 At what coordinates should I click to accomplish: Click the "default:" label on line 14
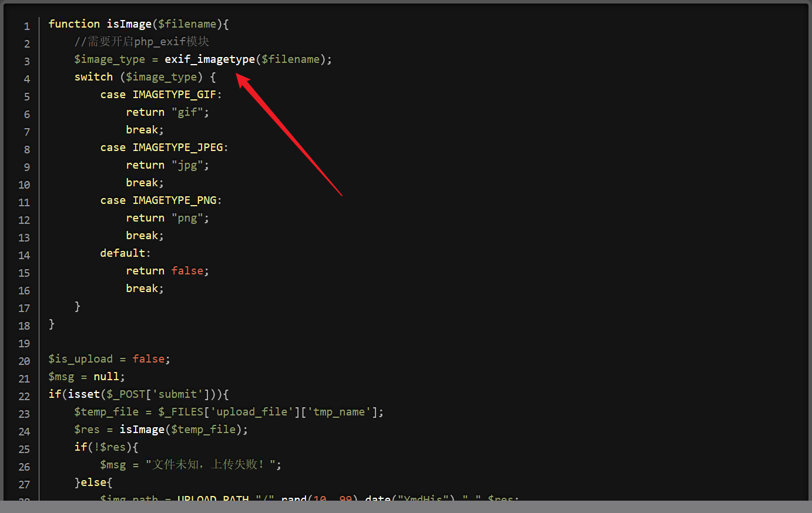tap(125, 253)
